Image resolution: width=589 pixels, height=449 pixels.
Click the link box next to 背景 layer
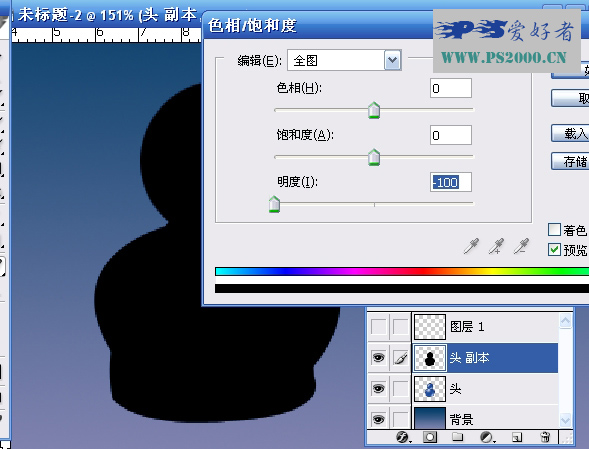click(401, 419)
